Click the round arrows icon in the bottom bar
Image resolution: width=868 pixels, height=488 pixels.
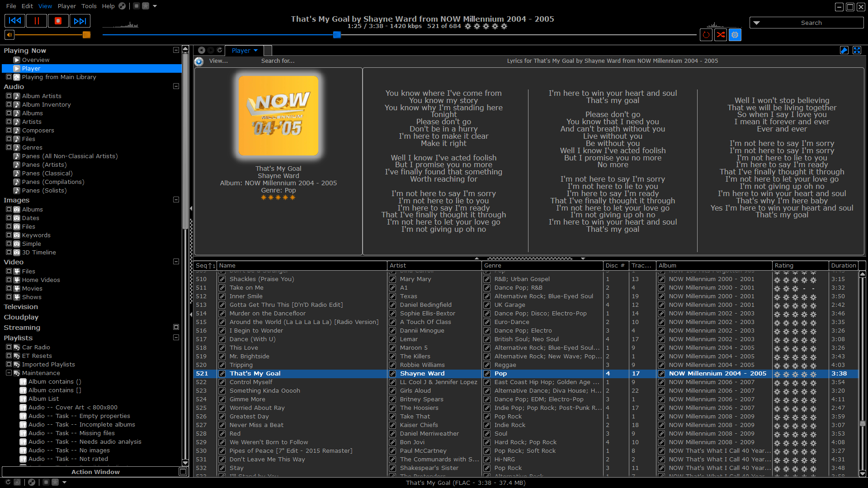tap(32, 482)
